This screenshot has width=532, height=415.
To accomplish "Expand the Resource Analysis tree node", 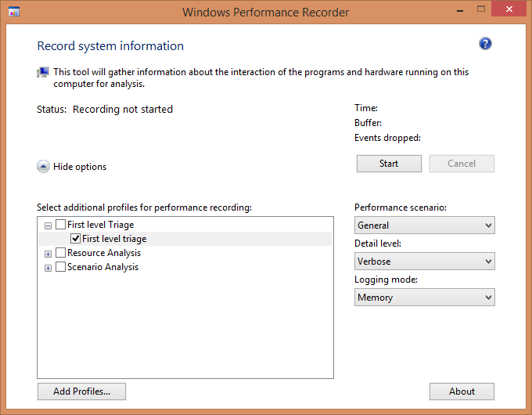I will coord(48,254).
